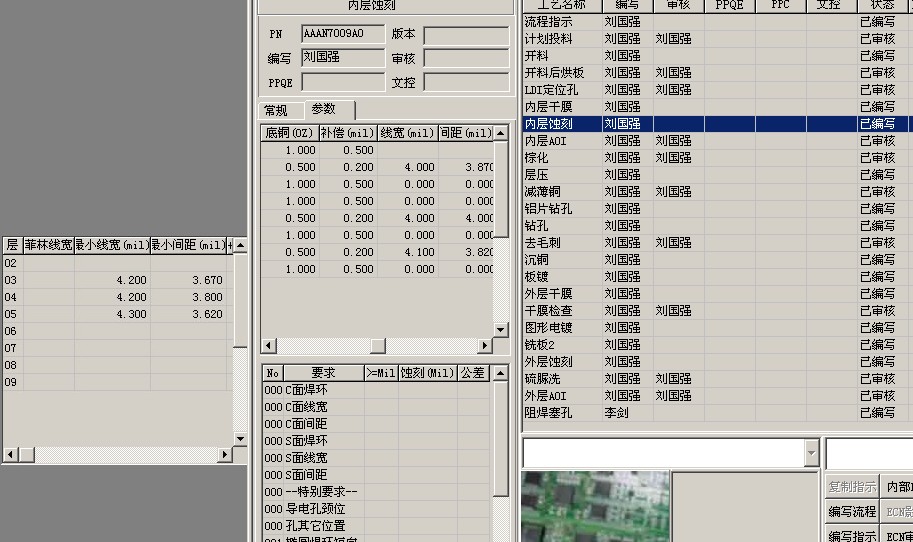This screenshot has height=542, width=913.
Task: Click the 状态 column header in process list
Action: (883, 5)
